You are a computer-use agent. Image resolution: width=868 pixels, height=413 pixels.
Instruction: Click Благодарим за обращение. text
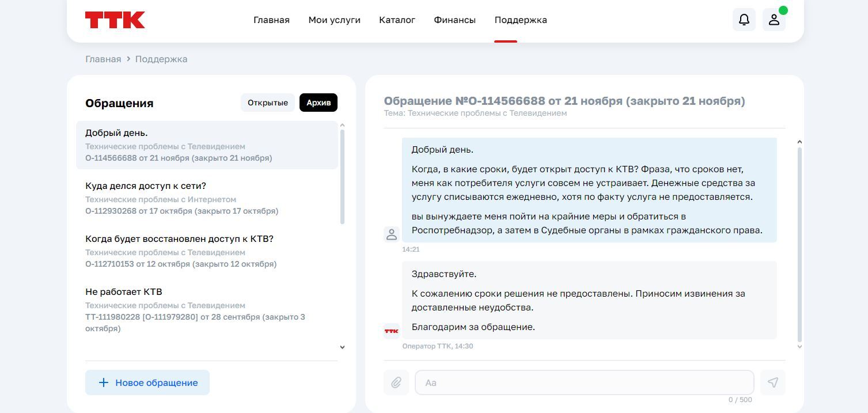point(473,327)
